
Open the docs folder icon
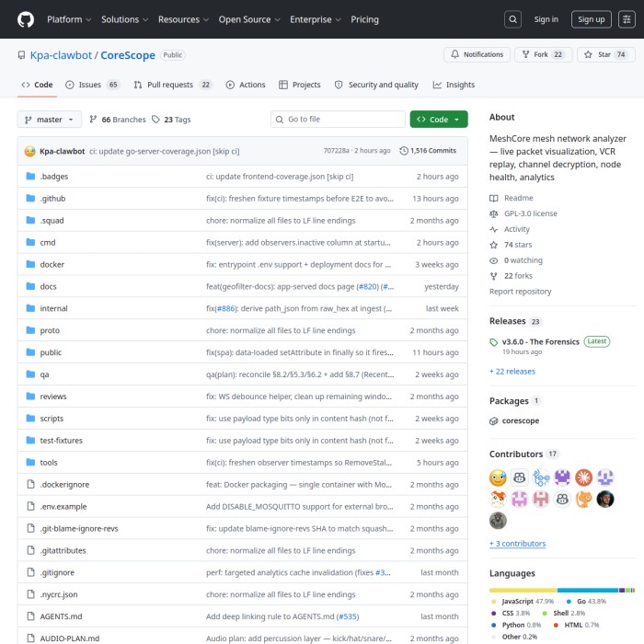30,286
